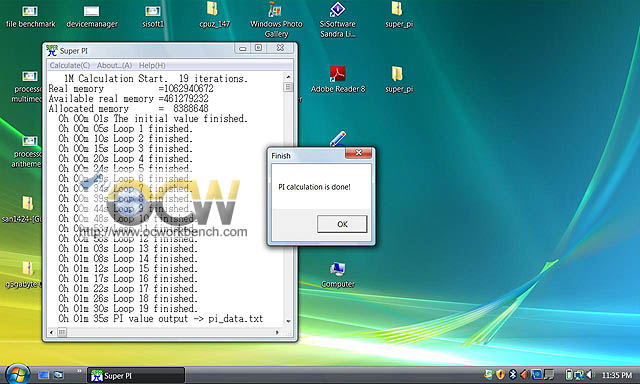Open Calculate(C) menu in Super PI
This screenshot has height=384, width=640.
click(69, 65)
